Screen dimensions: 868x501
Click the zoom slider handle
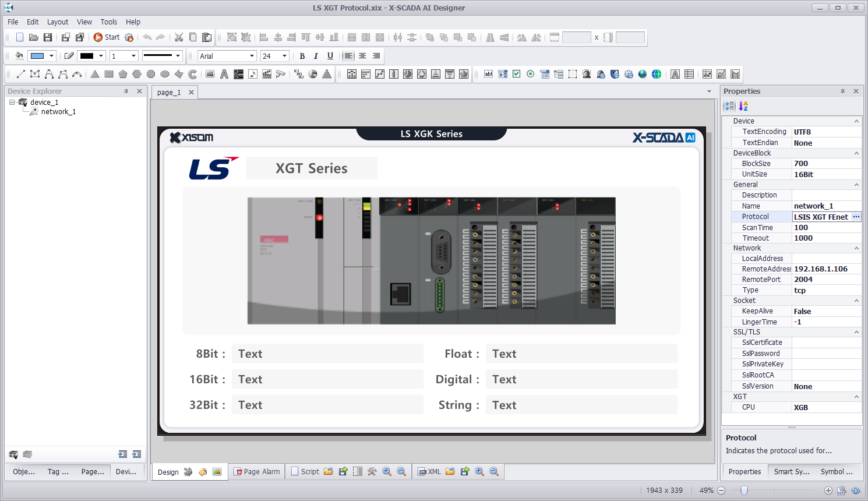click(744, 491)
